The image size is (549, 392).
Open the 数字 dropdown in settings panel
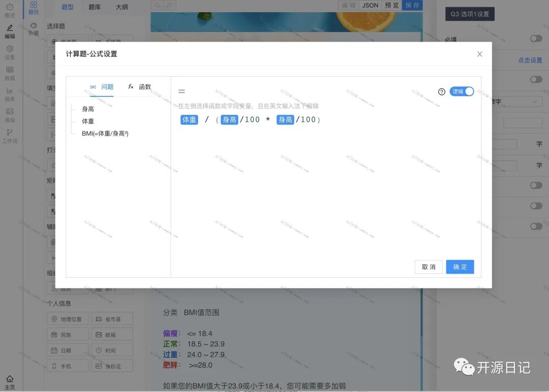[516, 102]
